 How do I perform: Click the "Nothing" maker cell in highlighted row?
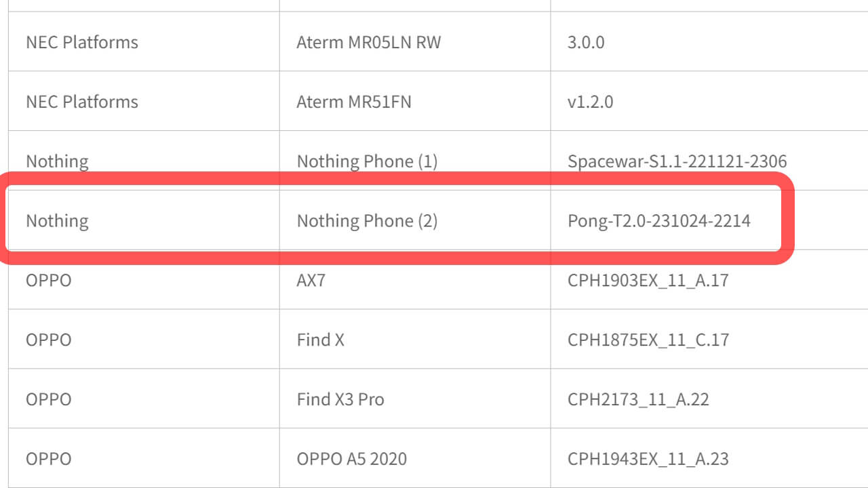pyautogui.click(x=57, y=221)
